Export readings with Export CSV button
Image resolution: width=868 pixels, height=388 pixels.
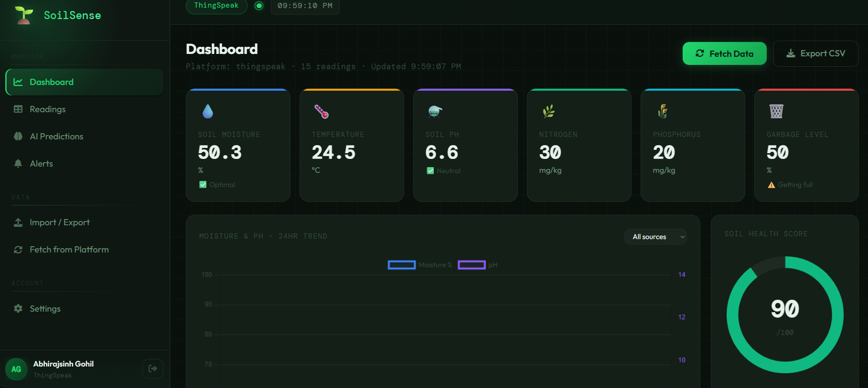click(816, 53)
